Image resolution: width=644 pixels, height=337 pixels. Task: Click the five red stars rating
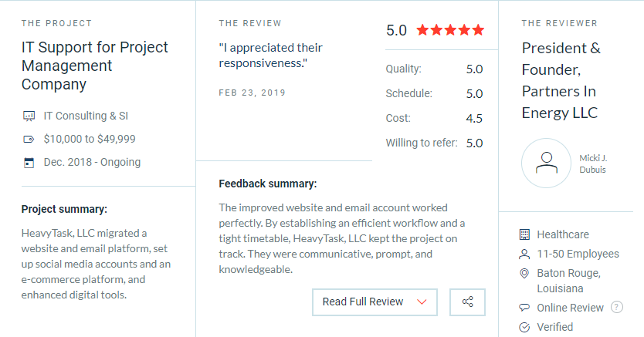450,30
